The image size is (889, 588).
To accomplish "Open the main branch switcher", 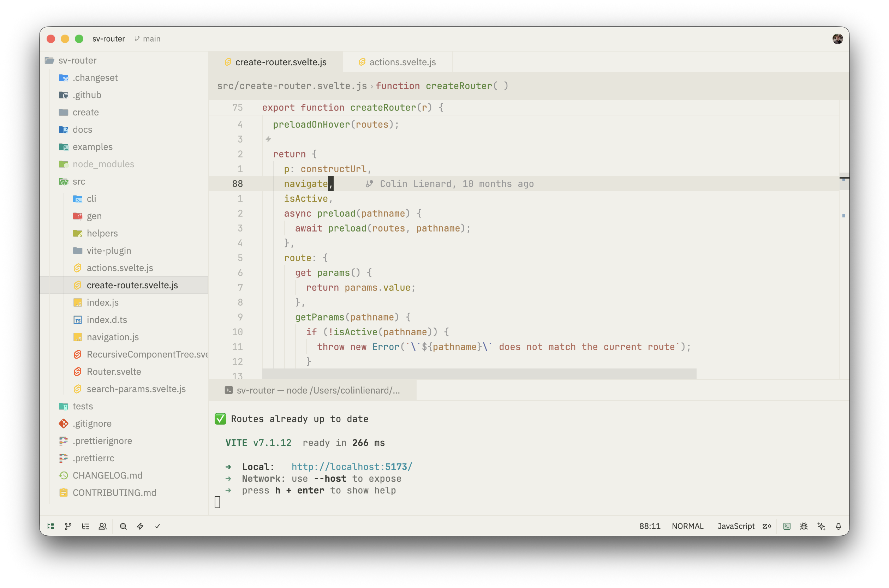I will tap(148, 38).
